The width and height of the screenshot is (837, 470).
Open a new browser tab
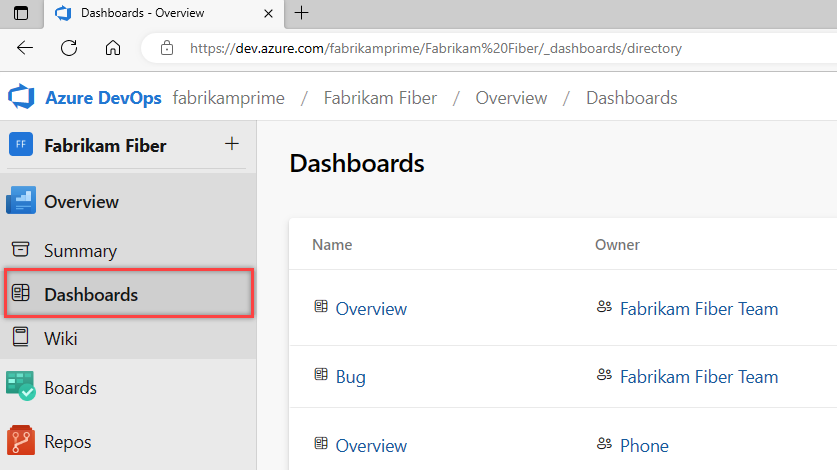click(302, 13)
